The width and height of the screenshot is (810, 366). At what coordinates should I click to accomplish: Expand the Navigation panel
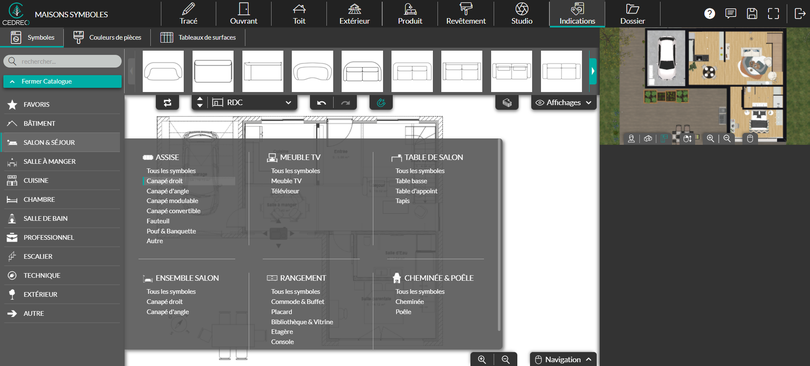pos(563,359)
